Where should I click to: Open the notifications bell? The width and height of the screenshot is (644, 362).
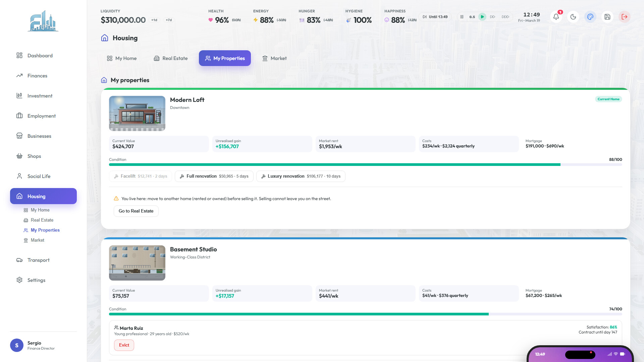point(556,17)
